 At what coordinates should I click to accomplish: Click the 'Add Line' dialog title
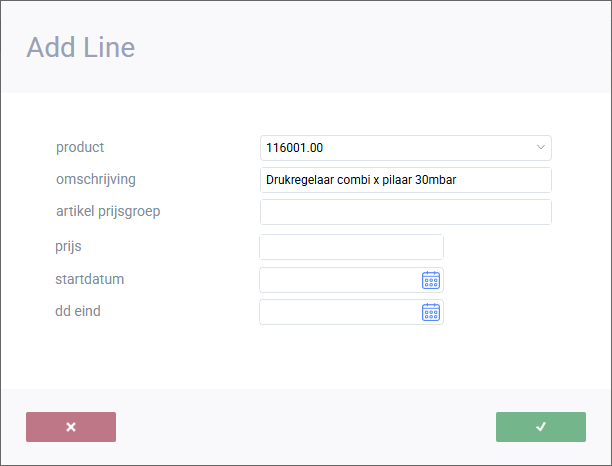coord(80,47)
